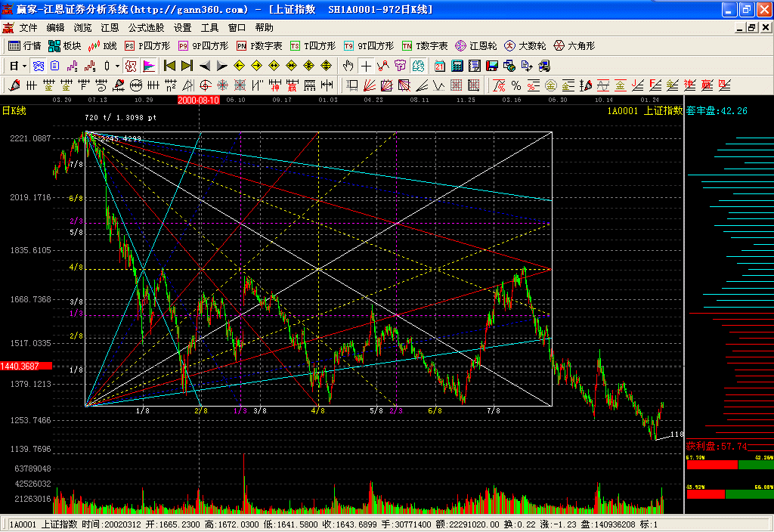This screenshot has height=532, width=774.
Task: Toggle the flag-shaped chart display button
Action: [x=149, y=66]
